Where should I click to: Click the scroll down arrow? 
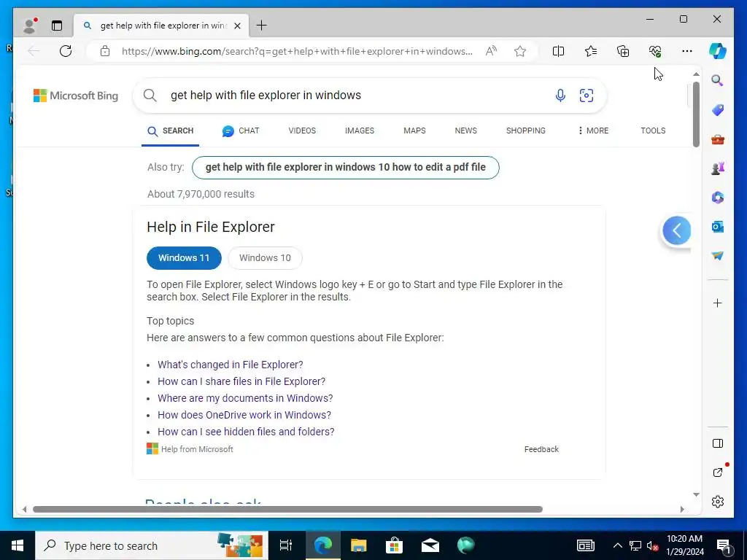[x=696, y=495]
